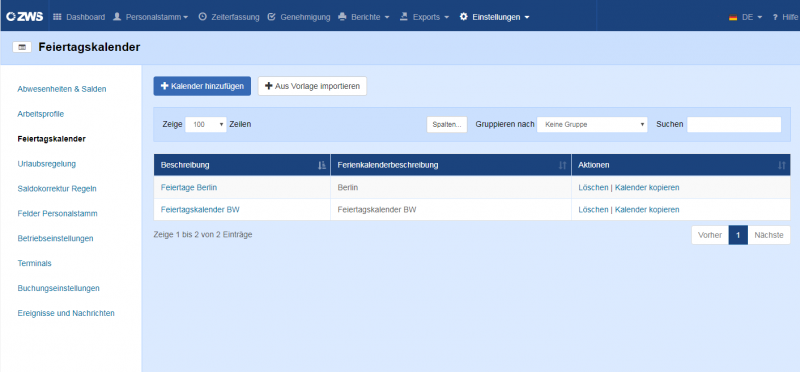Image resolution: width=800 pixels, height=372 pixels.
Task: Open the Einstellungen dropdown menu
Action: click(x=494, y=17)
